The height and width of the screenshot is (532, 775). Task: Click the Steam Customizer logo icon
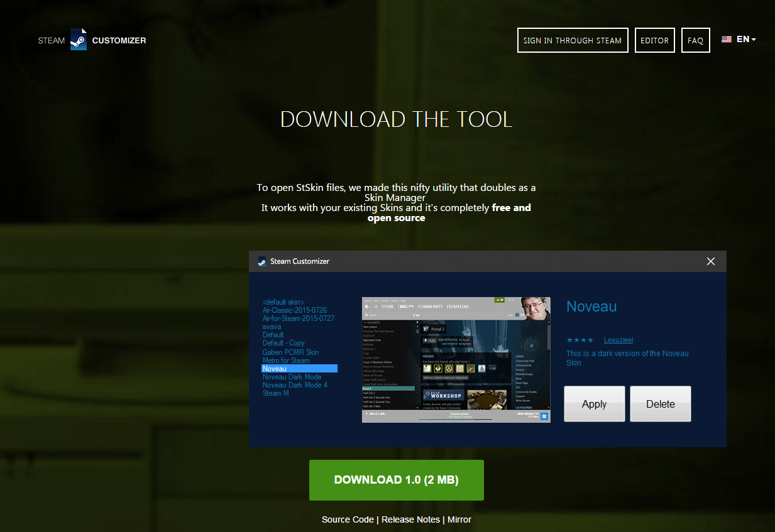click(x=79, y=40)
